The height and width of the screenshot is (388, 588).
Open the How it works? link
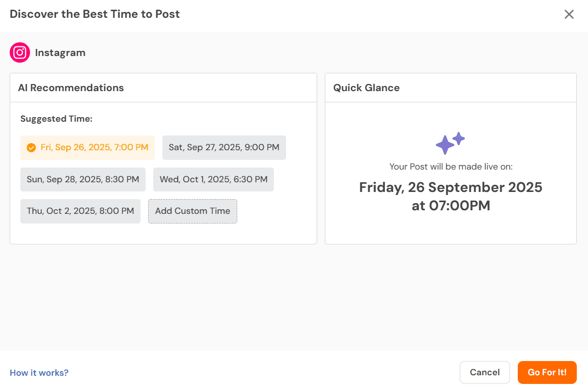(39, 372)
